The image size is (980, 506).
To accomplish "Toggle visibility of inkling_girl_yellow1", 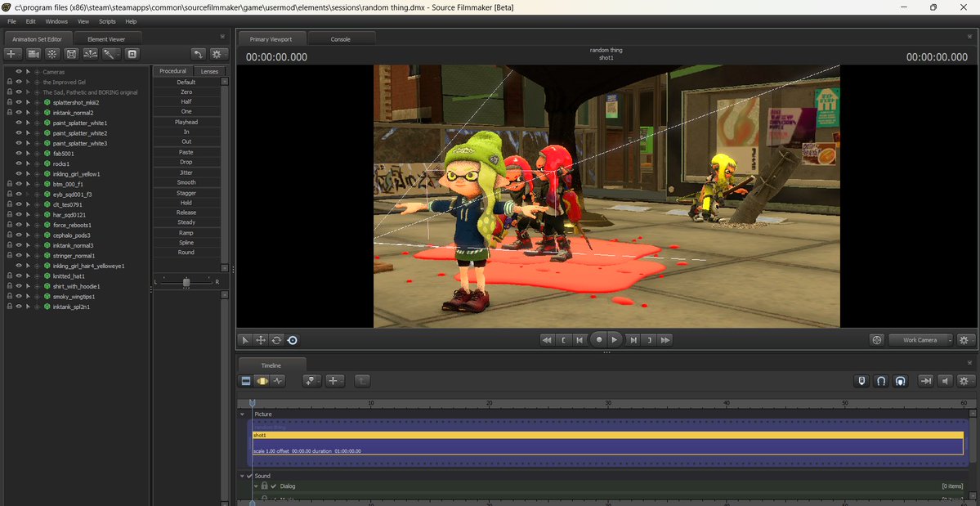I will [19, 173].
